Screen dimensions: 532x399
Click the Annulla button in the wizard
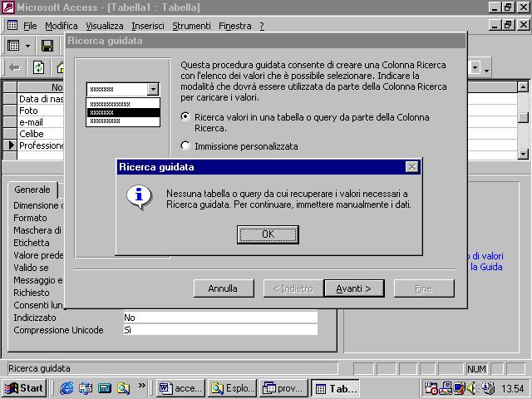224,288
